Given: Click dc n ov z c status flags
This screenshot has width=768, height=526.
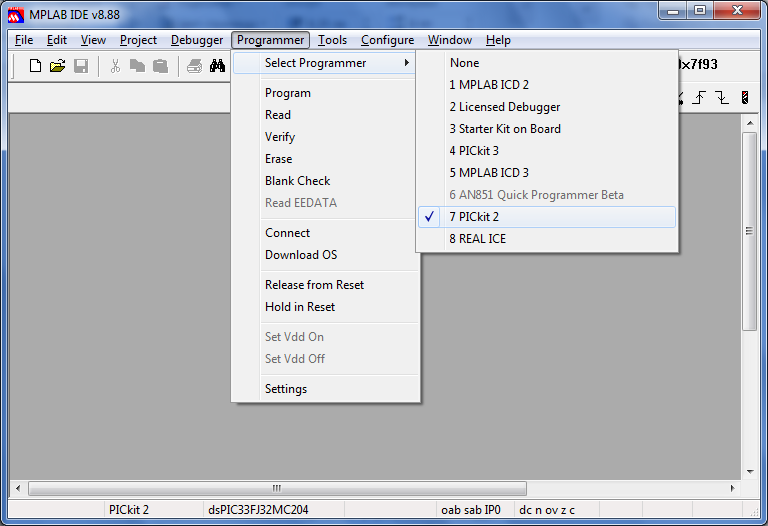Looking at the screenshot, I should 547,510.
